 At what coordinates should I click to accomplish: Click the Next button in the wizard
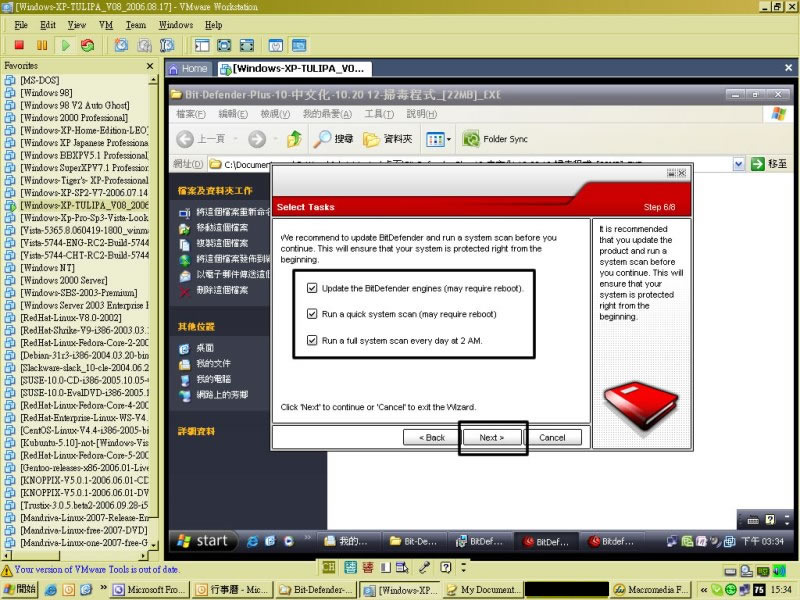492,437
